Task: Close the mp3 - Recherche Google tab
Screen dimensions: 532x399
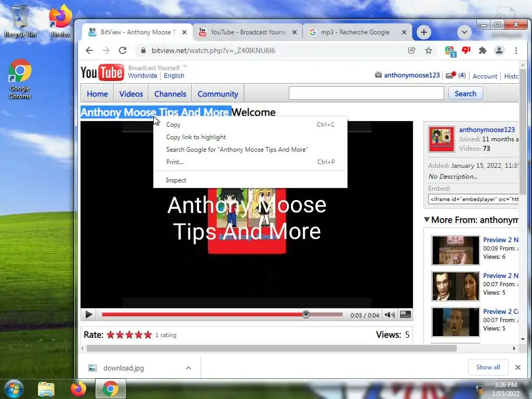Action: (x=404, y=32)
